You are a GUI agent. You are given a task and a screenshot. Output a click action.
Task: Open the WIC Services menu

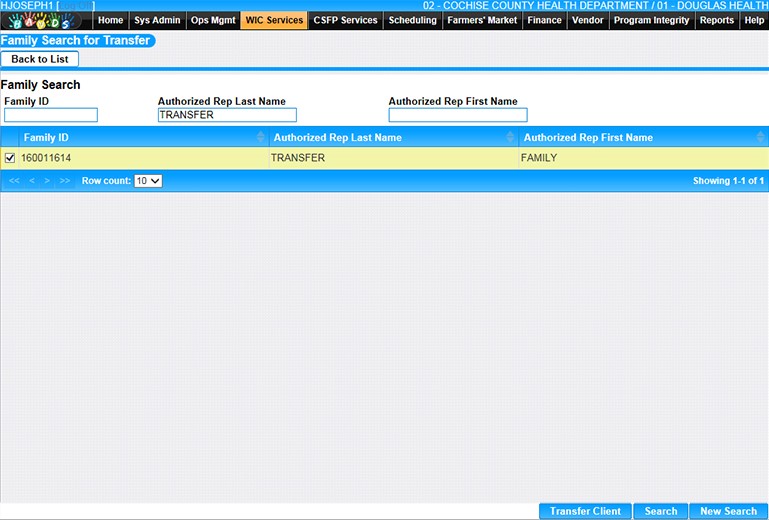(273, 20)
